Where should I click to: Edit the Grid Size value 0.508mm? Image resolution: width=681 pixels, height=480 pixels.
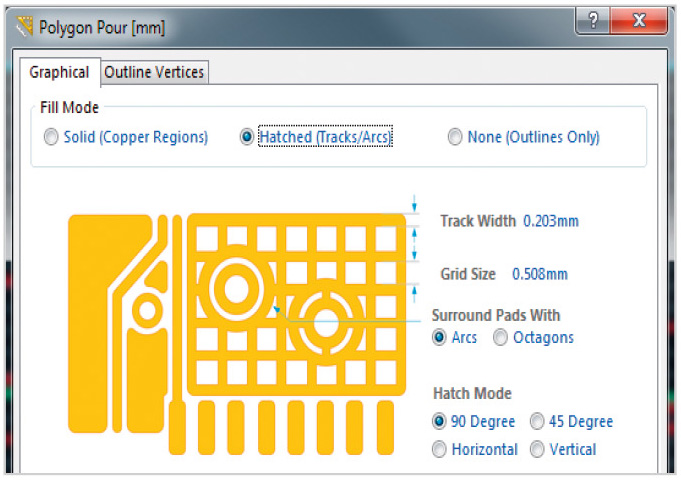(x=540, y=273)
